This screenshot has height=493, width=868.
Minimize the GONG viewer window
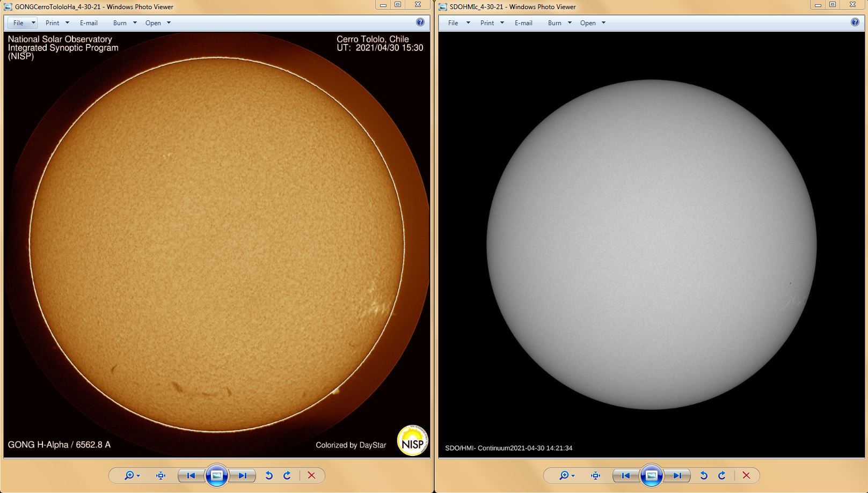tap(383, 5)
